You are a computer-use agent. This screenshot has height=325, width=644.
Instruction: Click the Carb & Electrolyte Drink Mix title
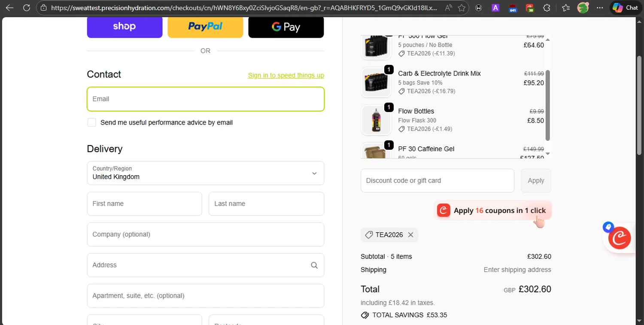pos(439,73)
